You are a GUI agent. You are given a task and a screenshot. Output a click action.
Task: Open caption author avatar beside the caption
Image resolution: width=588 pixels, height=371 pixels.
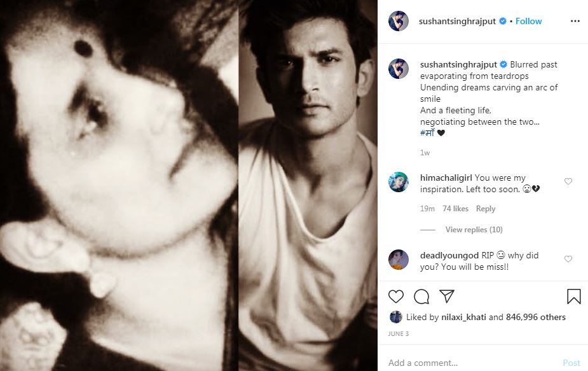click(398, 69)
